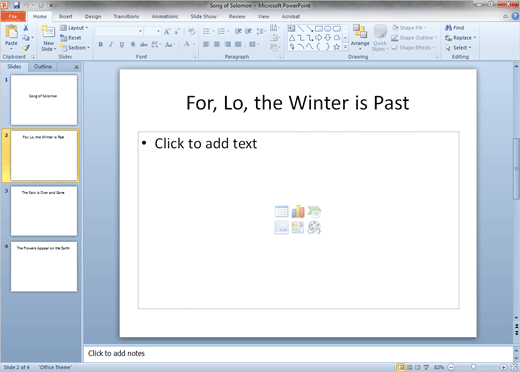
Task: Click the Quick Styles icon
Action: pyautogui.click(x=380, y=32)
